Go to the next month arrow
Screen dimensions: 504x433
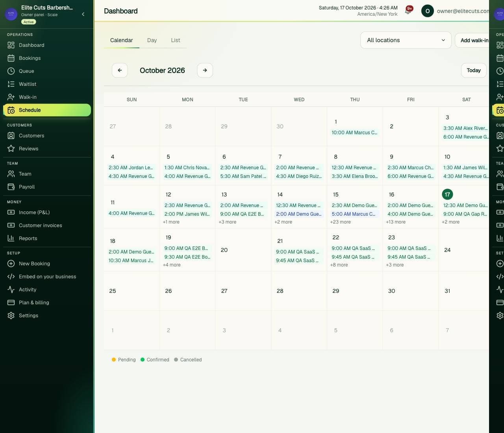205,70
